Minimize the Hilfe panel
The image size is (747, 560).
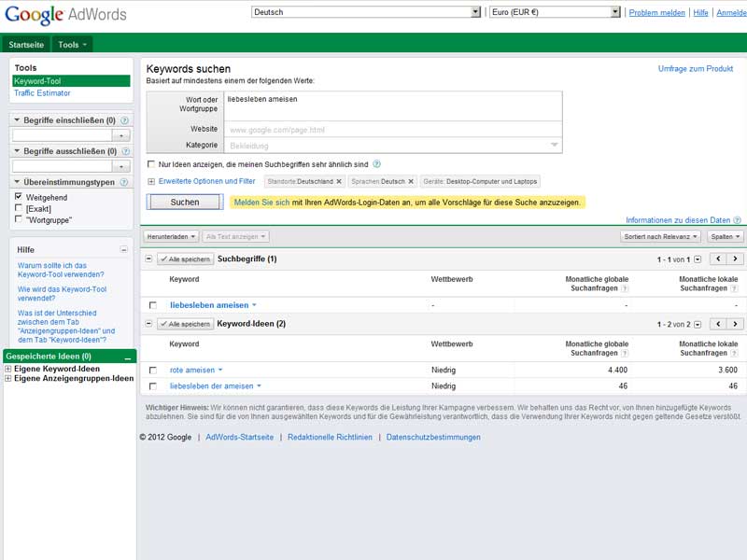pyautogui.click(x=124, y=250)
